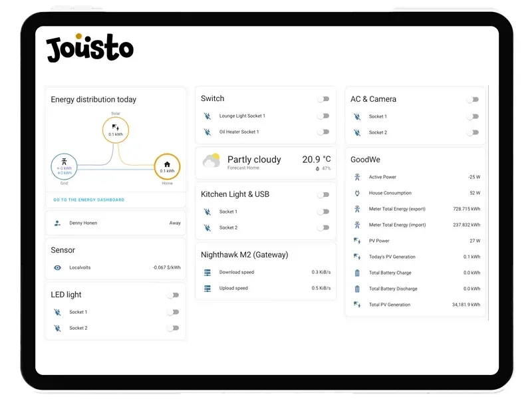Click the Total Battery Charge label

pos(390,273)
